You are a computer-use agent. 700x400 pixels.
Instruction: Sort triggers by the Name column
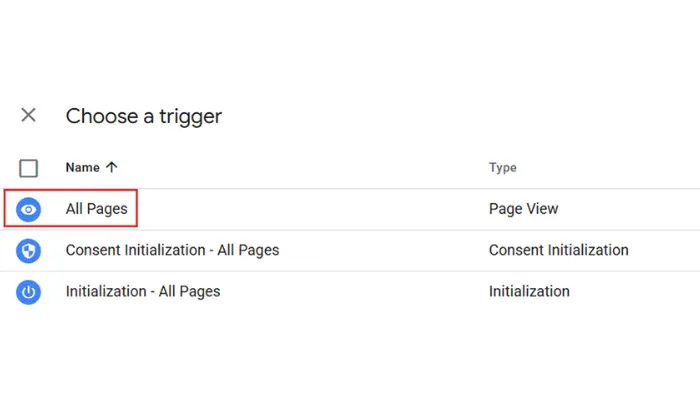pos(84,168)
